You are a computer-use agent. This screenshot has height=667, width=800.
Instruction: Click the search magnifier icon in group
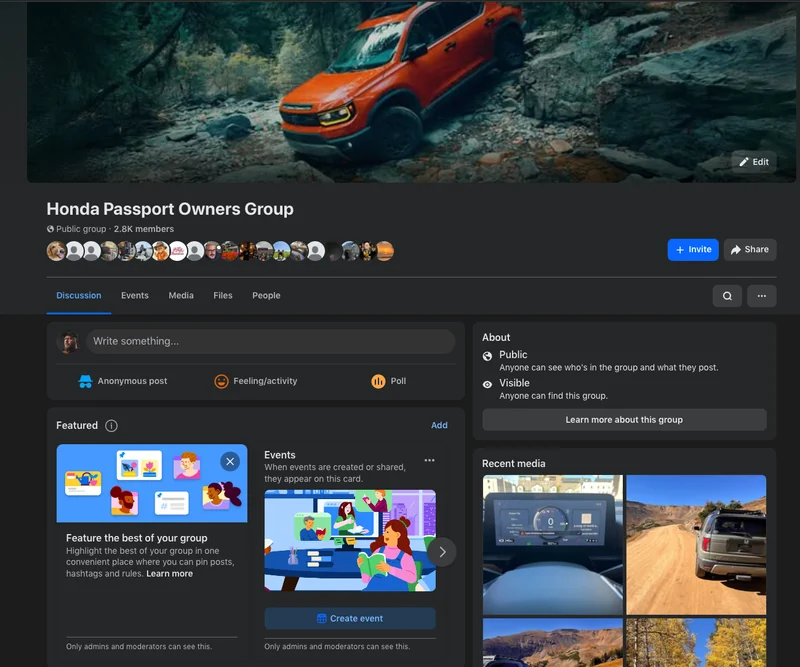tap(727, 296)
